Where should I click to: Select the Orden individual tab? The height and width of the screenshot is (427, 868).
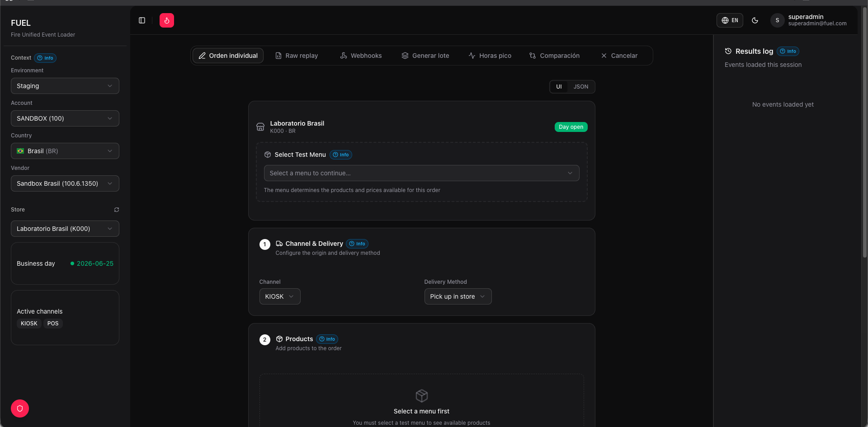pos(228,56)
